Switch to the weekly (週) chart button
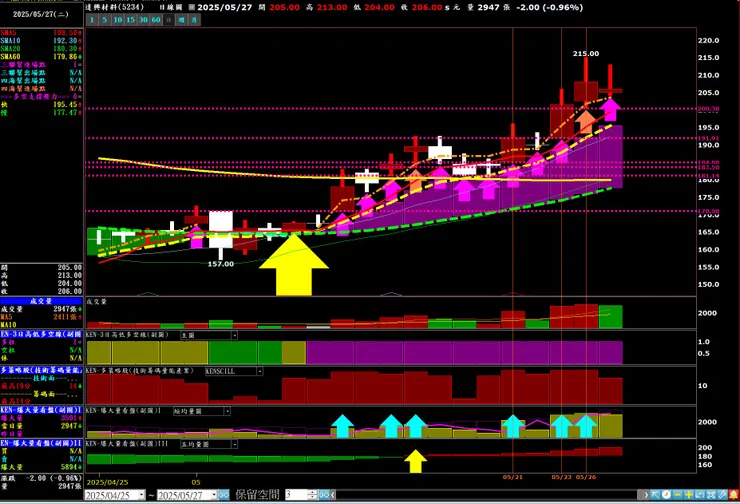740x504 pixels. pyautogui.click(x=181, y=20)
